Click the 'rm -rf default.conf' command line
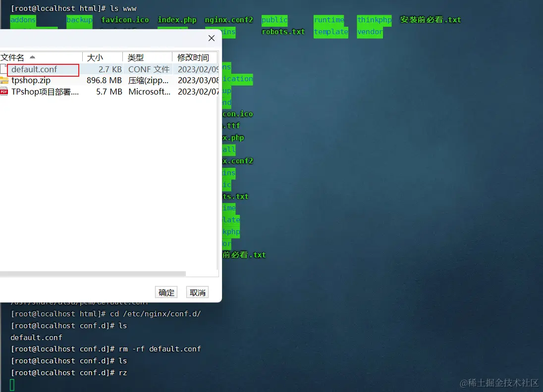Image resolution: width=543 pixels, height=392 pixels. (106, 349)
